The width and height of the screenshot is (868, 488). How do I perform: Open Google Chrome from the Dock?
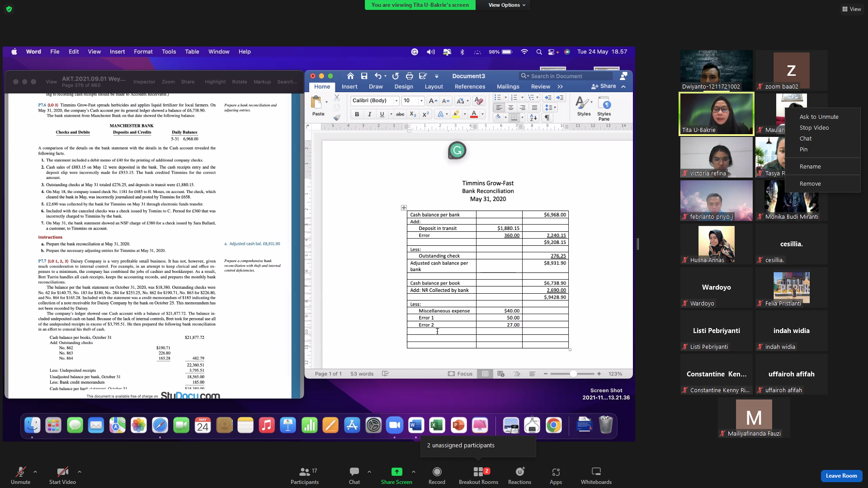tap(554, 425)
